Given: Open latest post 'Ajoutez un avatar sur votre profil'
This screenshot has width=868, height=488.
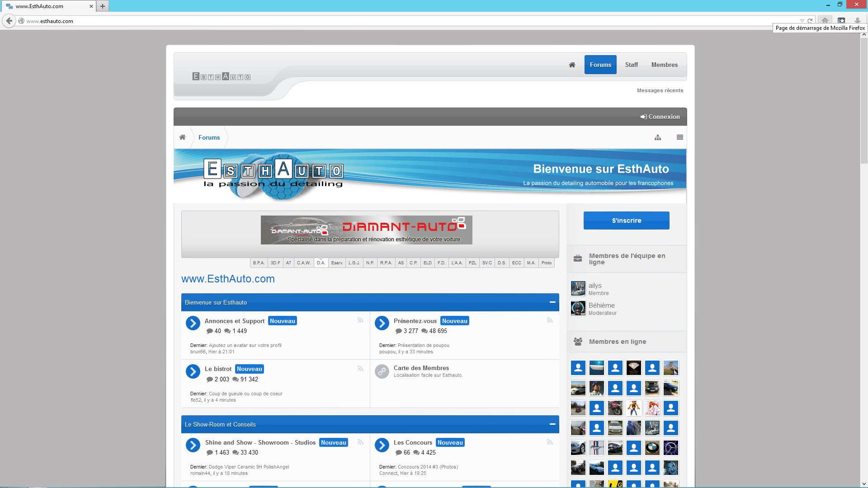Looking at the screenshot, I should point(245,345).
